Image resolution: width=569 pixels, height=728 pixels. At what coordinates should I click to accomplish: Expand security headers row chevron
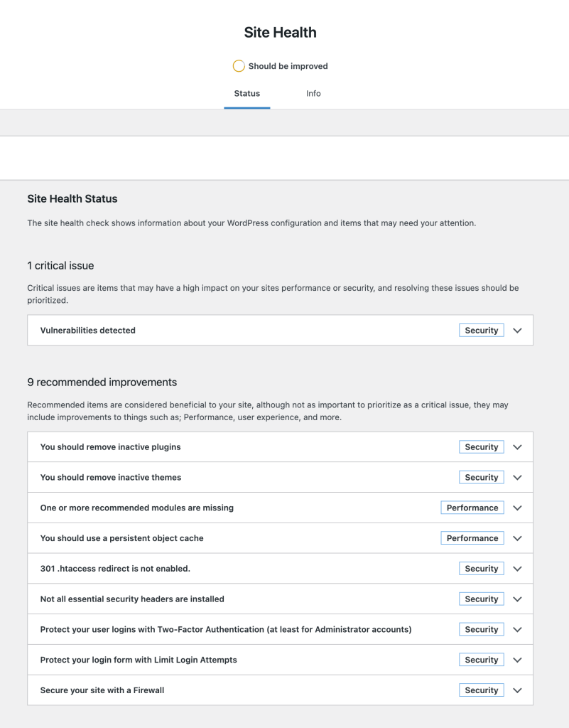[x=518, y=599]
